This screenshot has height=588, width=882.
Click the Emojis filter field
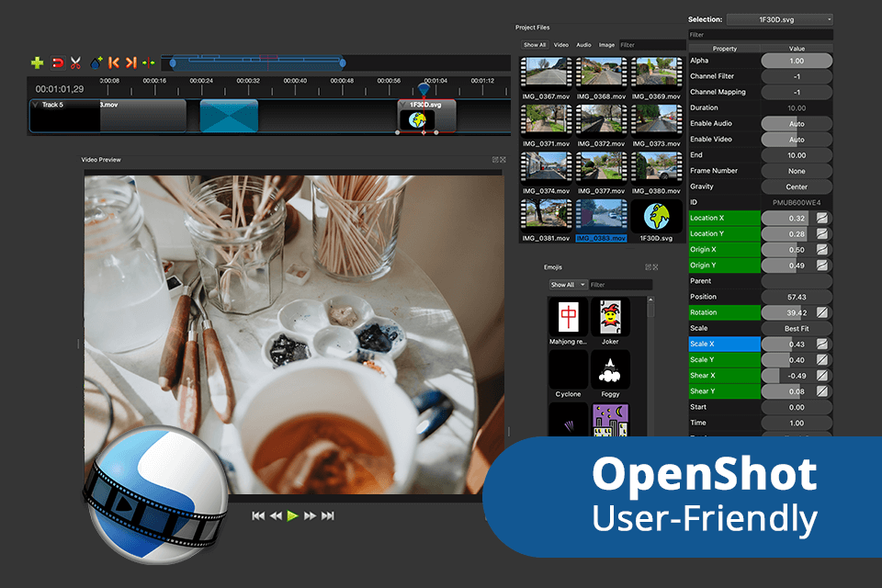pyautogui.click(x=621, y=285)
